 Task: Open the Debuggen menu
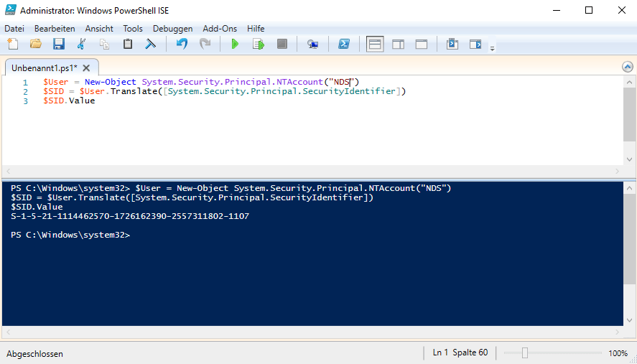(172, 28)
